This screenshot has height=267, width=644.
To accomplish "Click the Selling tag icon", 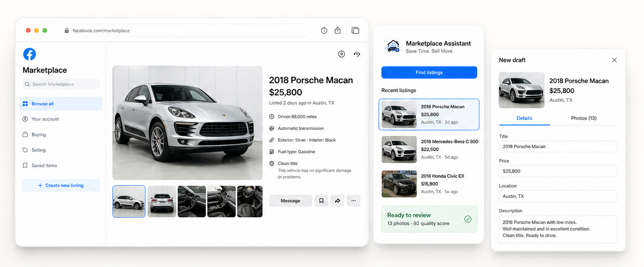I will pos(25,150).
